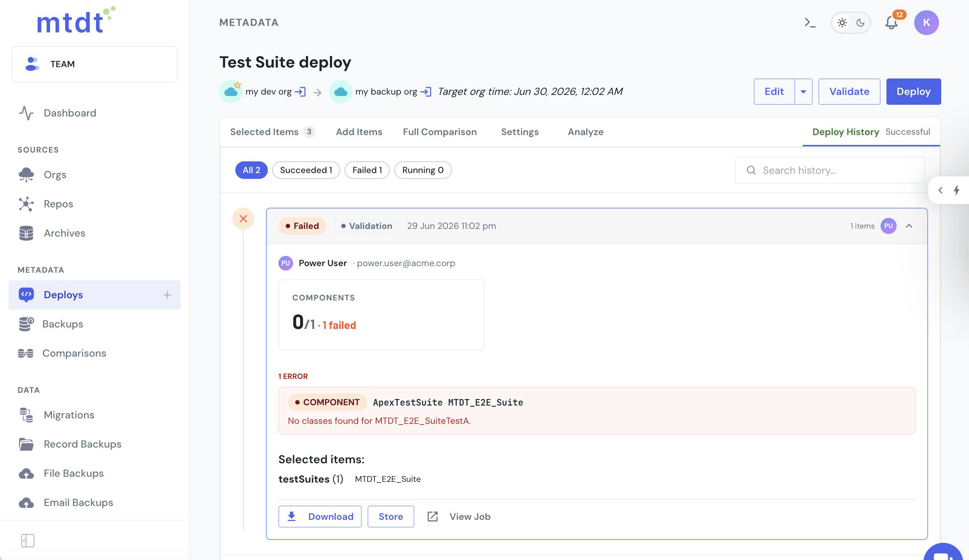Expand side panel with left chevron

point(940,190)
